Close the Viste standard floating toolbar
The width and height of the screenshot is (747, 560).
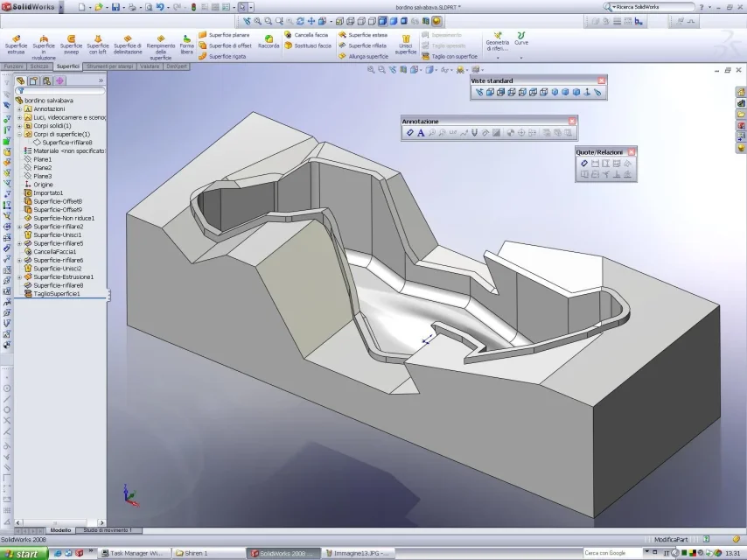pos(602,80)
